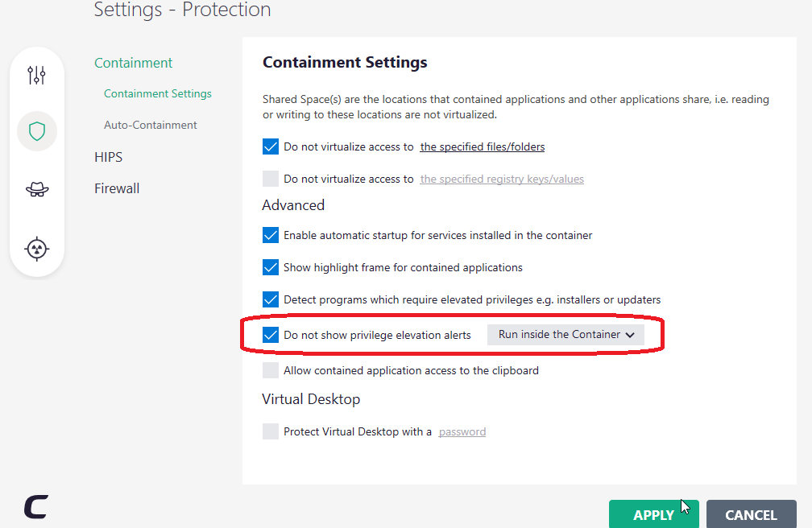Expand the HIPS section
The width and height of the screenshot is (812, 528).
pyautogui.click(x=108, y=157)
